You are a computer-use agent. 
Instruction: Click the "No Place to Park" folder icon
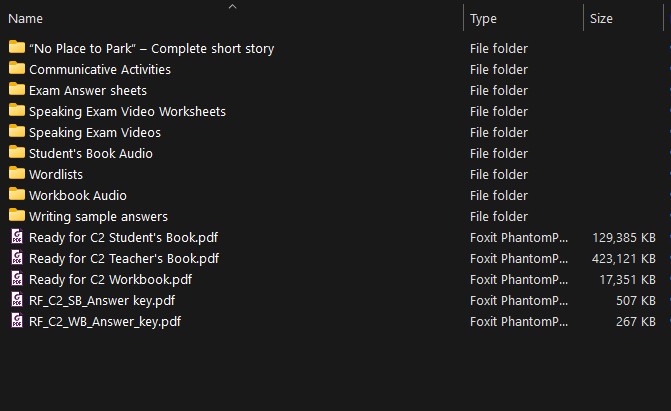coord(17,48)
